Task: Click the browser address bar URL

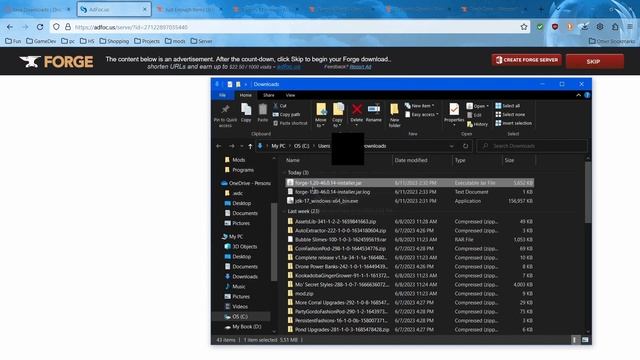Action: click(x=131, y=27)
